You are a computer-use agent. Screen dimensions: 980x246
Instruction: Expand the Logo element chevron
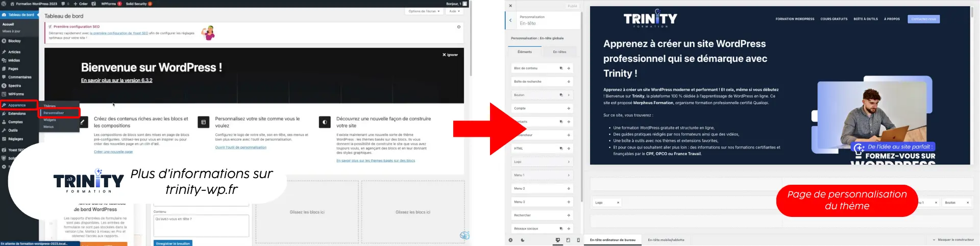[569, 162]
